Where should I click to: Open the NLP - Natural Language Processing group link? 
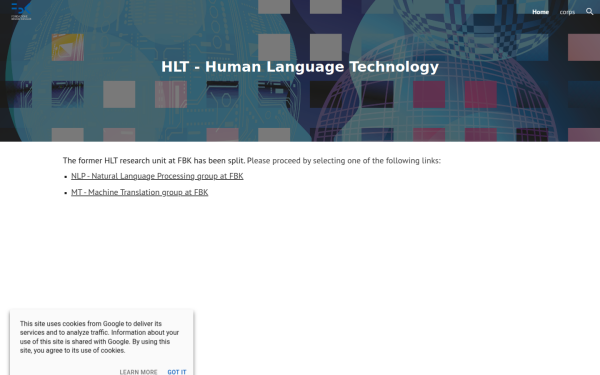157,176
